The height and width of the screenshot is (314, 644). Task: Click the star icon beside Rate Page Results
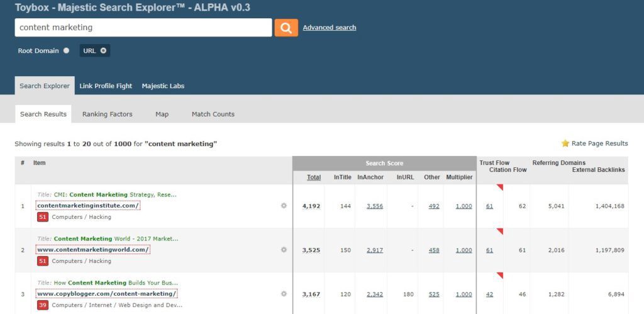[565, 143]
